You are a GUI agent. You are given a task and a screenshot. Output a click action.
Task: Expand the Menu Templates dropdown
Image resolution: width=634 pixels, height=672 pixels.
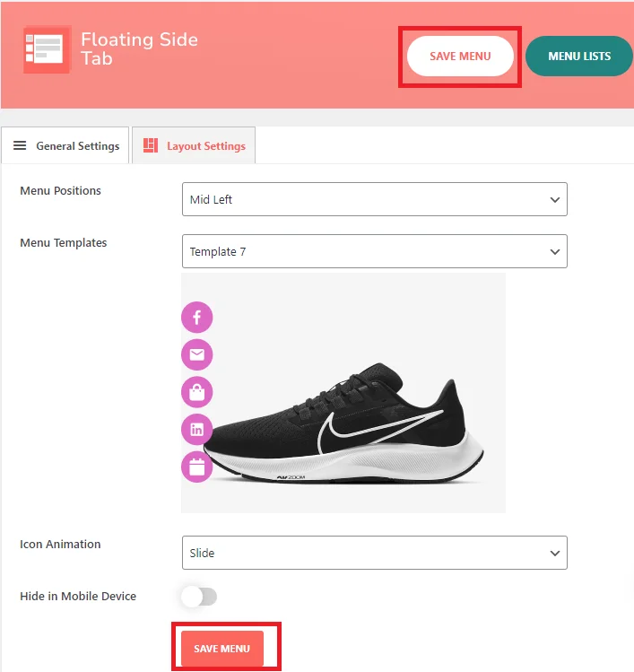pyautogui.click(x=374, y=251)
